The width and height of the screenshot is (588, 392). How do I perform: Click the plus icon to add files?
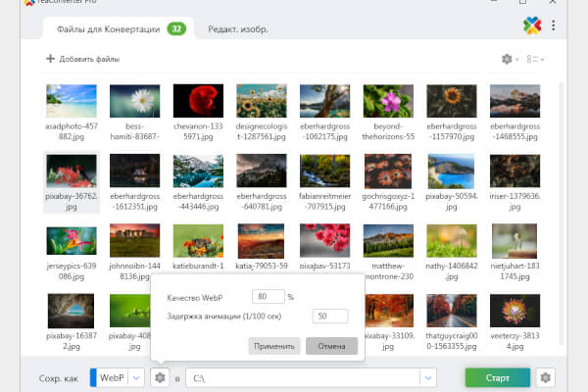click(x=50, y=60)
